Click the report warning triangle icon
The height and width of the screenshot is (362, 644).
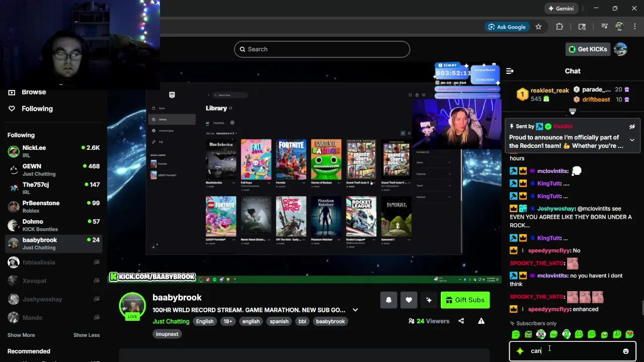point(481,321)
